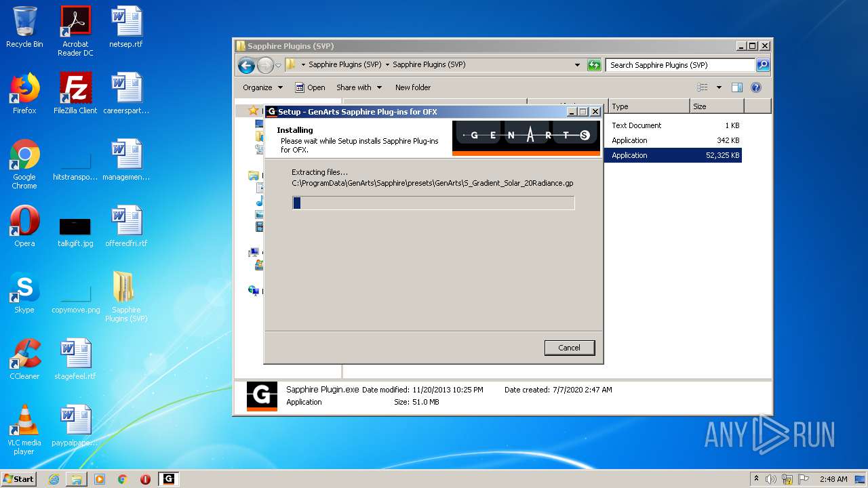868x488 pixels.
Task: Go forward in Explorer window
Action: click(265, 65)
